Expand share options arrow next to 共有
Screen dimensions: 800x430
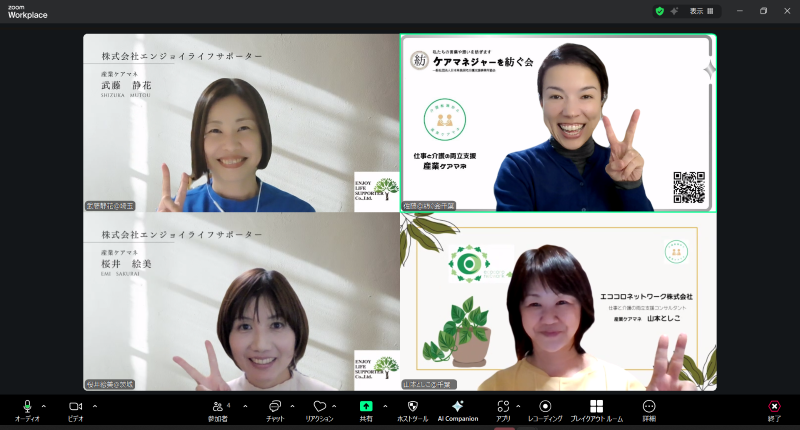point(385,406)
